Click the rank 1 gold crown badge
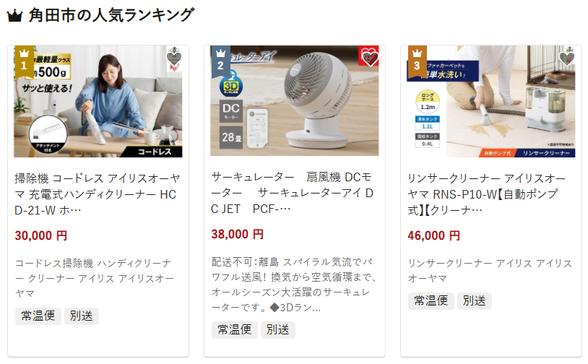Image resolution: width=588 pixels, height=364 pixels. pyautogui.click(x=25, y=61)
